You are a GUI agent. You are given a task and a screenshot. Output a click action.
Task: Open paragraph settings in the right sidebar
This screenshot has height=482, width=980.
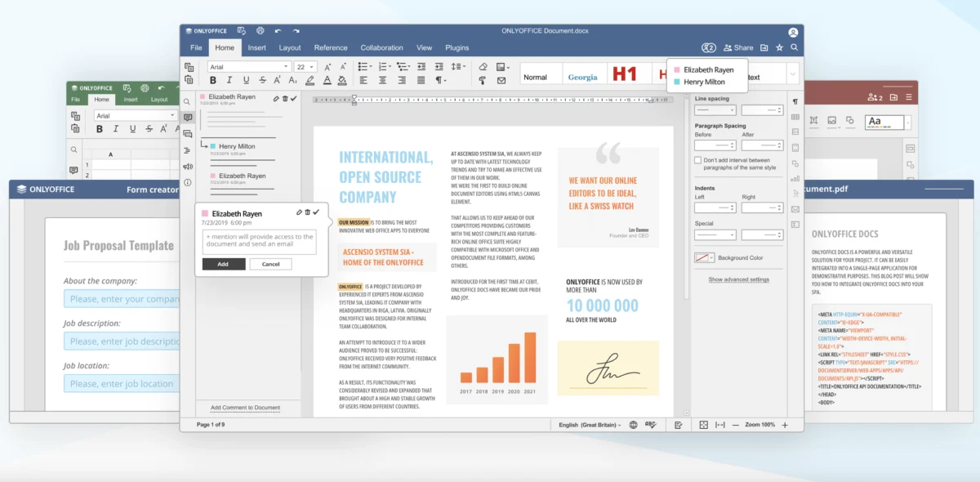[795, 102]
